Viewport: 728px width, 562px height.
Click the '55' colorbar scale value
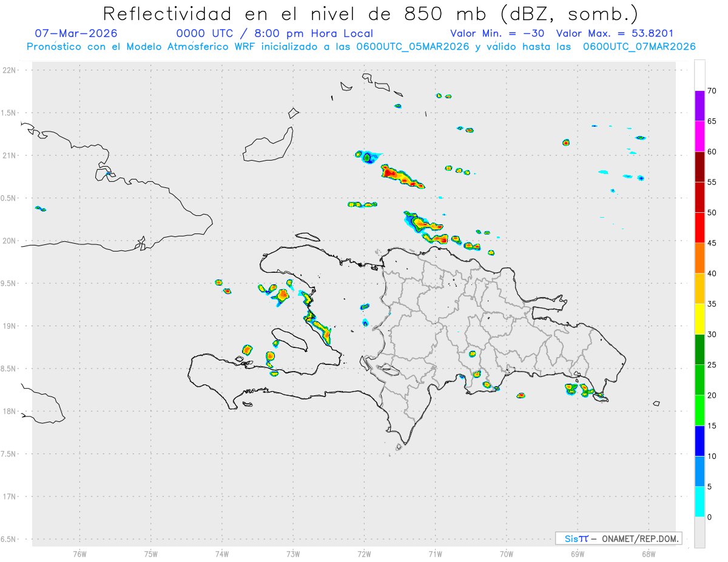point(712,182)
